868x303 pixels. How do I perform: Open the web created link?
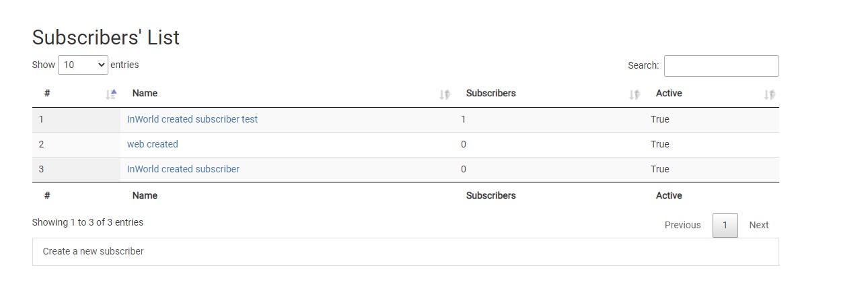point(153,144)
